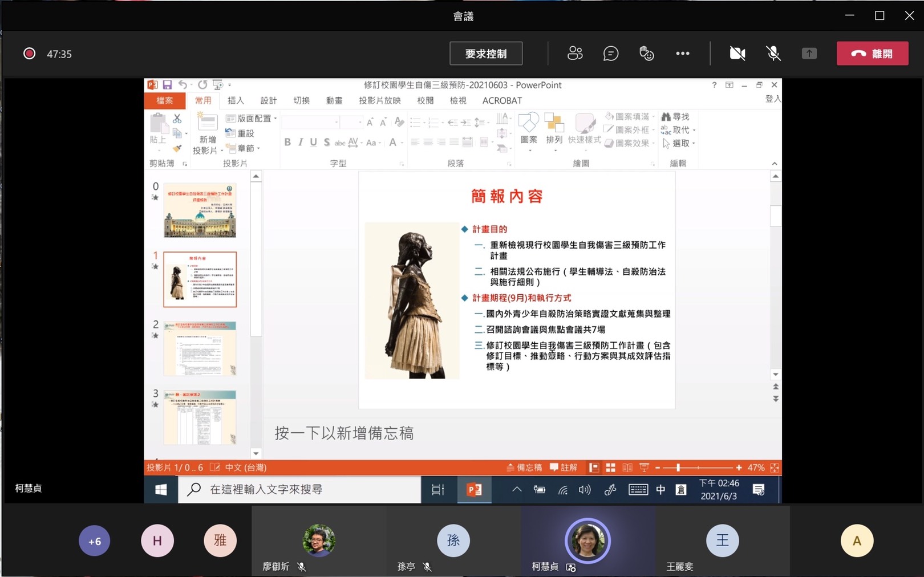Switch to Slide Sorter view icon
This screenshot has height=577, width=924.
[610, 468]
